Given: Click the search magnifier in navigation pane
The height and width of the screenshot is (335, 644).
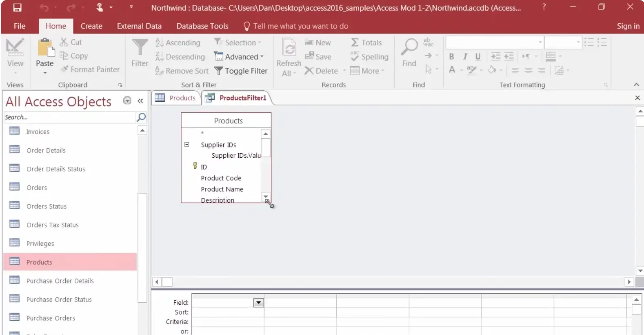Looking at the screenshot, I should (x=141, y=117).
